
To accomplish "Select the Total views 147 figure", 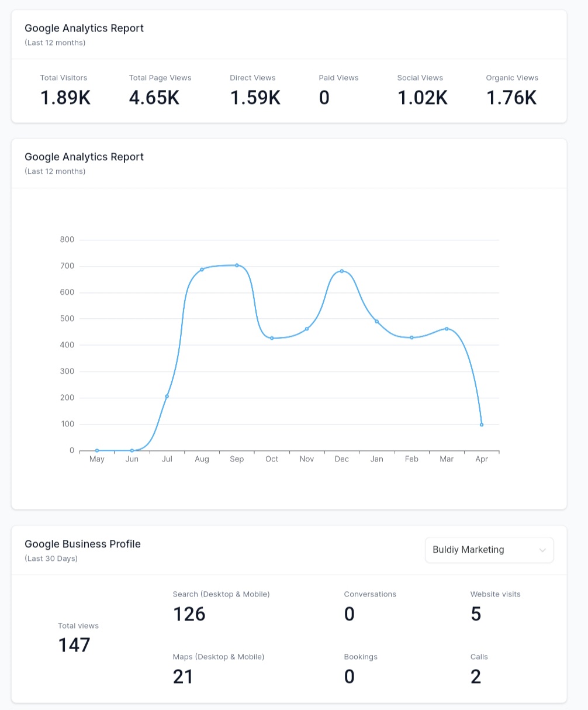I will [x=74, y=644].
